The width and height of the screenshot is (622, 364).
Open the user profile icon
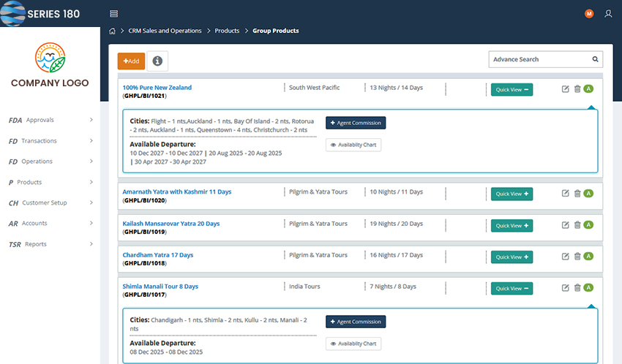pyautogui.click(x=608, y=14)
